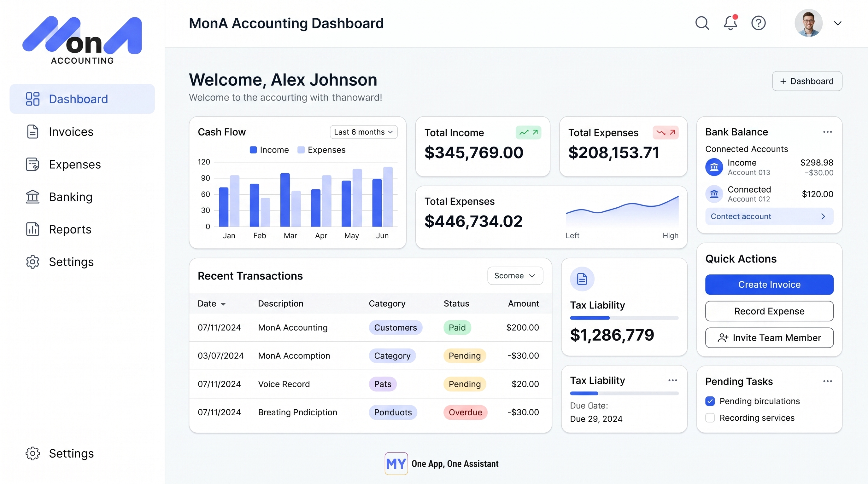Open Bank Balance more options menu
Screen dimensions: 868x484
827,132
